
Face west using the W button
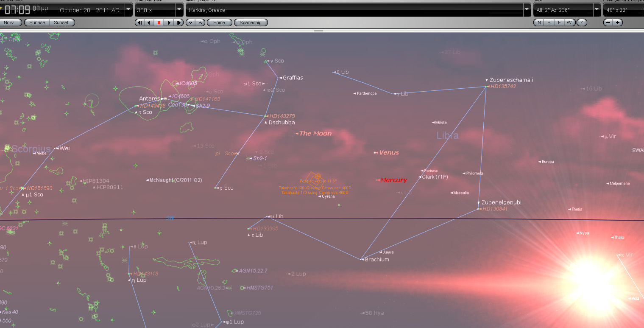coord(569,22)
